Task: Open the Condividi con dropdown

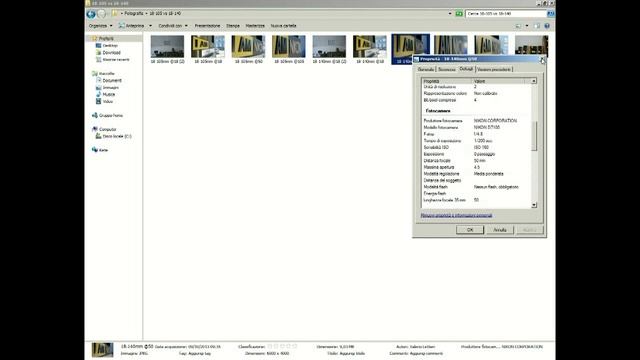Action: coord(173,26)
